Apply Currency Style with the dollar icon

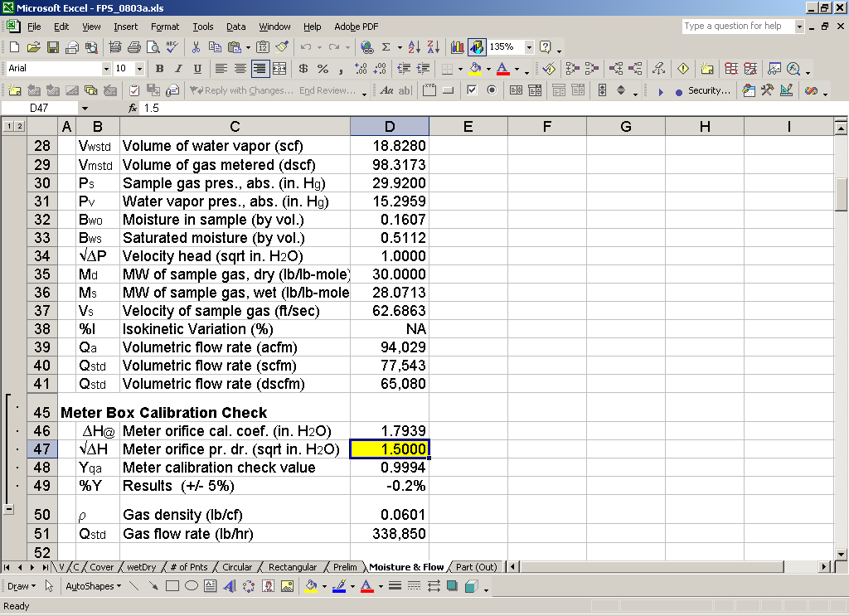click(x=303, y=69)
